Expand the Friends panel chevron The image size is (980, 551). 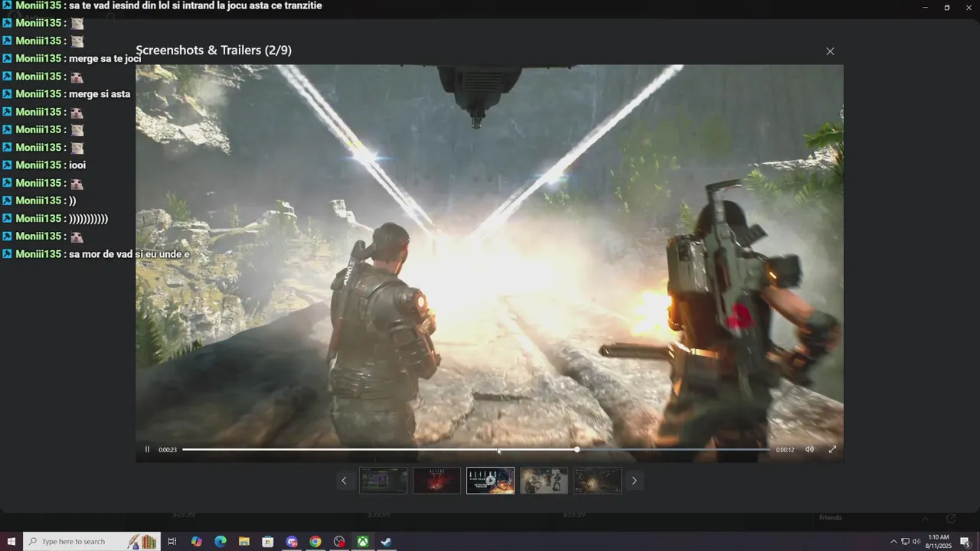[925, 519]
